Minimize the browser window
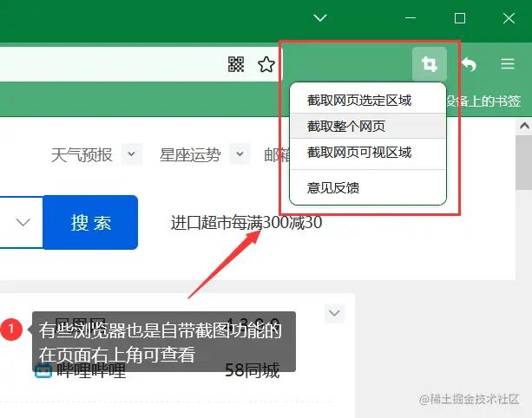This screenshot has height=418, width=532. 410,17
